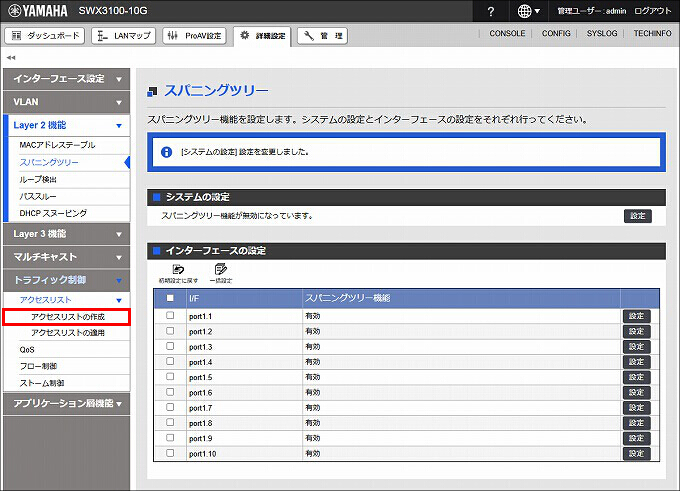Check the select-all checkbox in table header

point(170,298)
